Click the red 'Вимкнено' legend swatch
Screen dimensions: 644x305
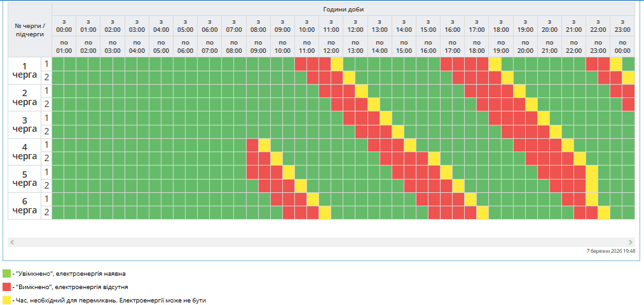pyautogui.click(x=6, y=287)
